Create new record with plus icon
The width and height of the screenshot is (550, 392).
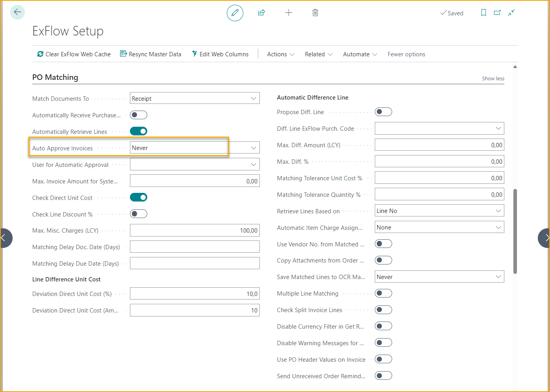(289, 13)
